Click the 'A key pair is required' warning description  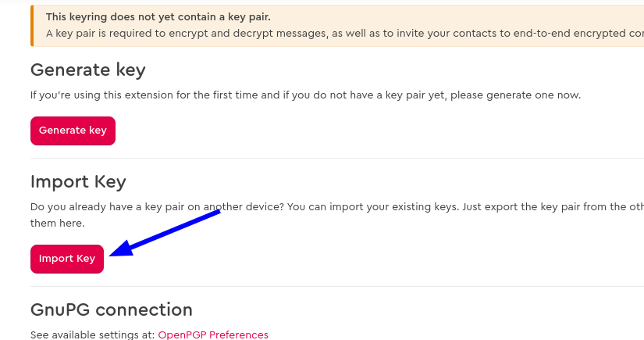pyautogui.click(x=345, y=34)
